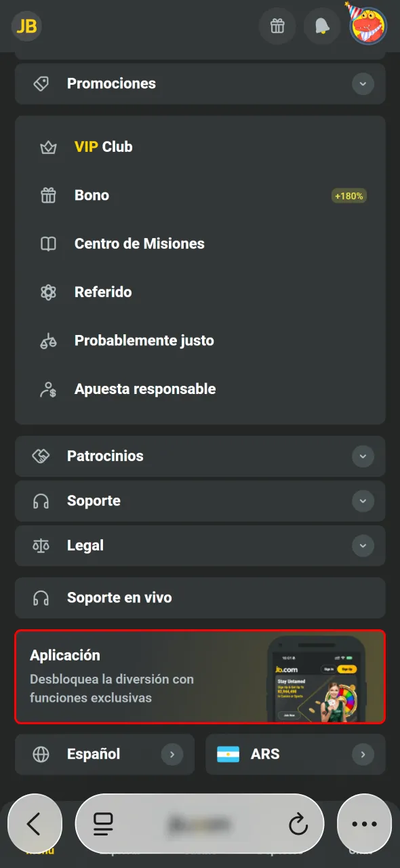Collapse the Legal section chevron
The image size is (400, 868).
click(x=363, y=545)
